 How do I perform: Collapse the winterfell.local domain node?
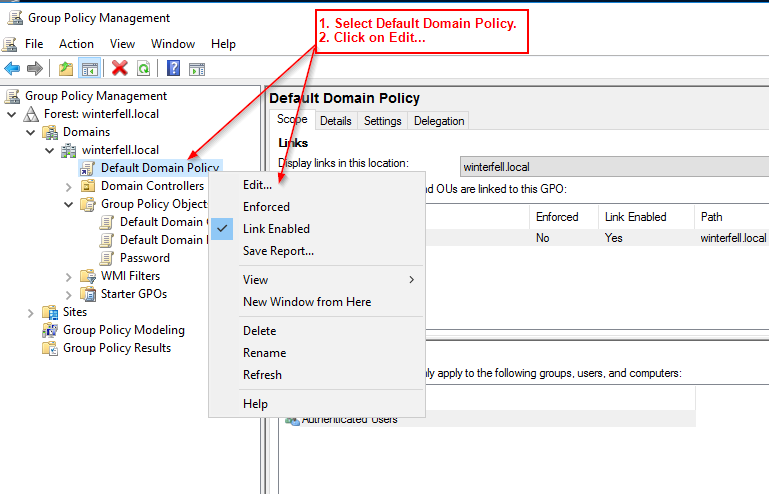coord(50,151)
